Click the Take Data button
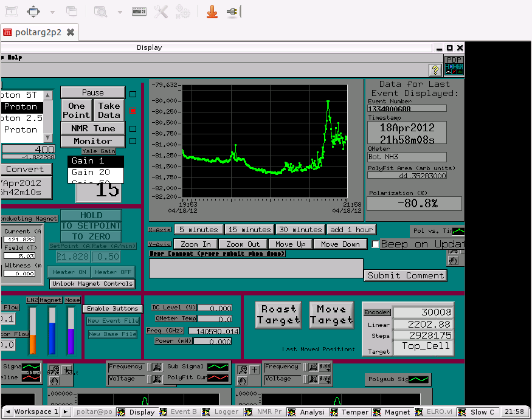Viewport: 532px width, 420px height. (x=109, y=110)
